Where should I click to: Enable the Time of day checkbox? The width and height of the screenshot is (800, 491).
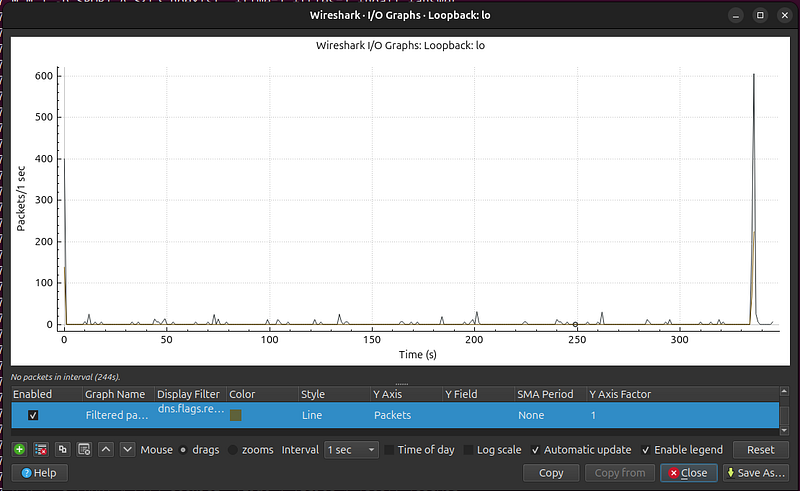[389, 450]
